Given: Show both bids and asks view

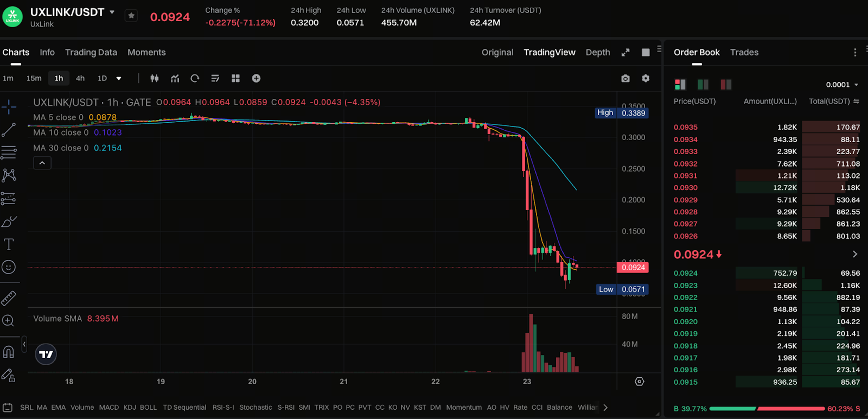Looking at the screenshot, I should point(680,84).
